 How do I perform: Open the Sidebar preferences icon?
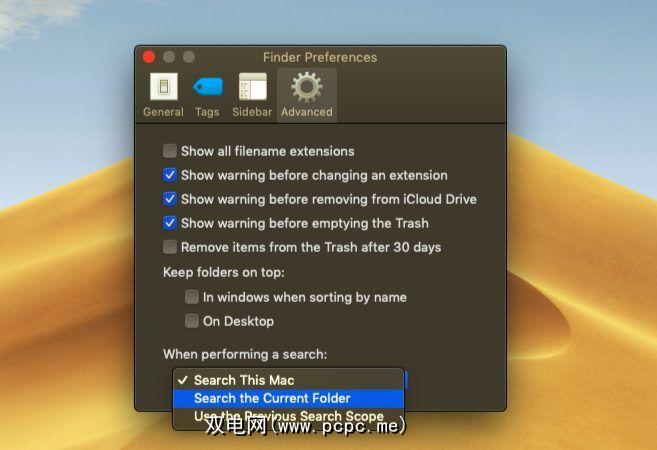pyautogui.click(x=253, y=87)
